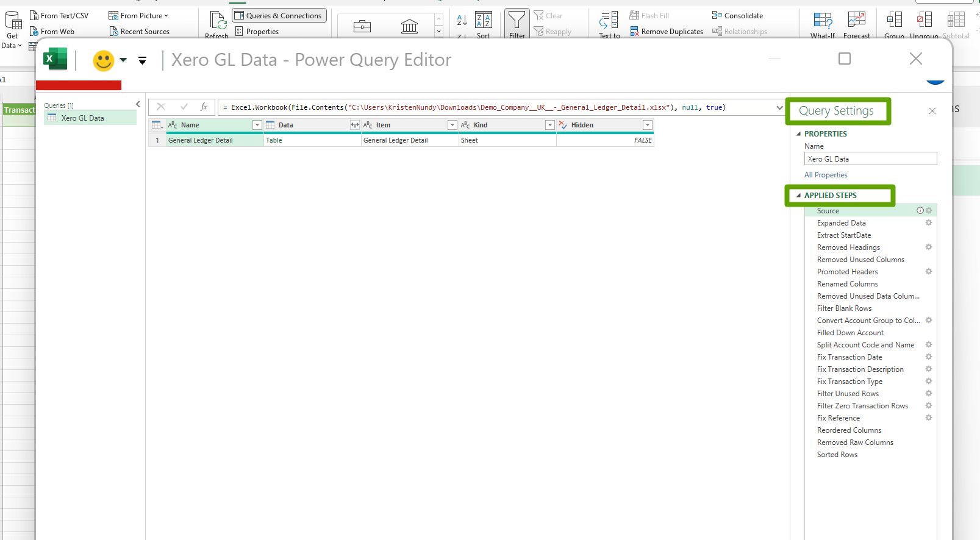Collapse the PROPERTIES section
This screenshot has height=540, width=980.
(x=799, y=134)
